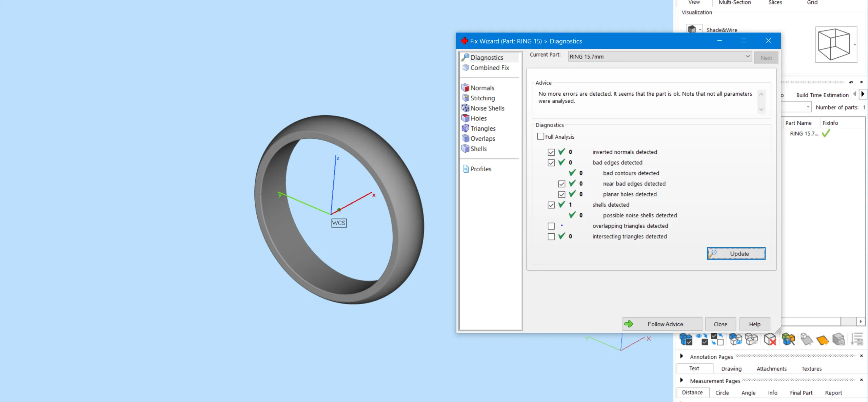868x402 pixels.
Task: Expand the Measurement Pages section
Action: point(682,380)
